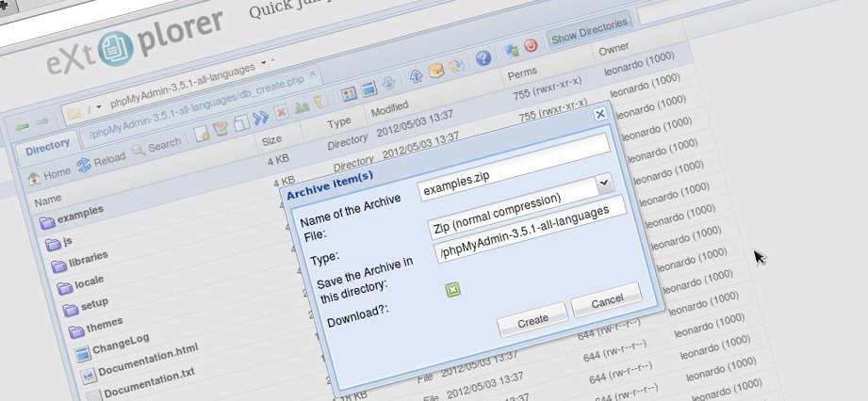
Task: Open the root folder slash dropdown
Action: pos(99,106)
